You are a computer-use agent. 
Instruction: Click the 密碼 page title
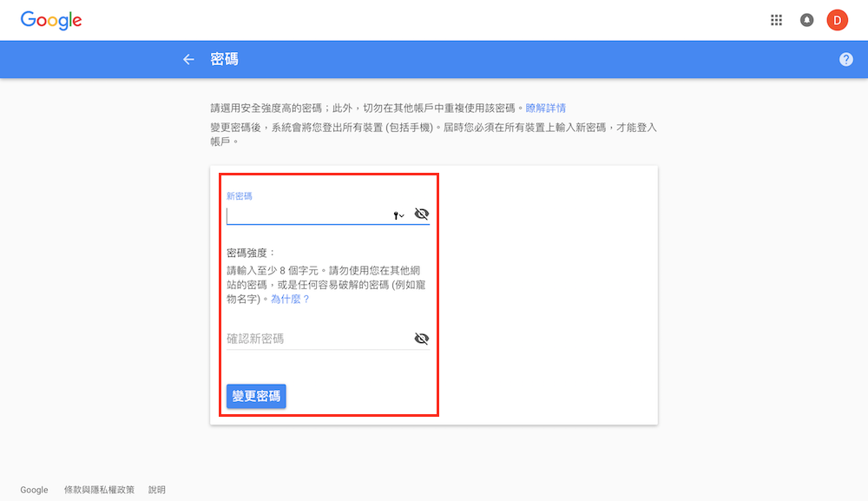pyautogui.click(x=224, y=59)
